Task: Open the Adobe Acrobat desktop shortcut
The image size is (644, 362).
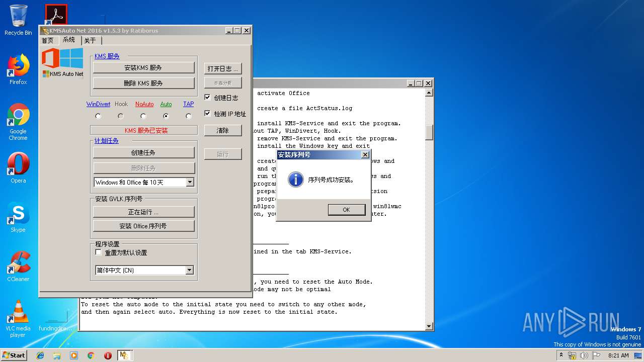Action: pyautogui.click(x=56, y=14)
